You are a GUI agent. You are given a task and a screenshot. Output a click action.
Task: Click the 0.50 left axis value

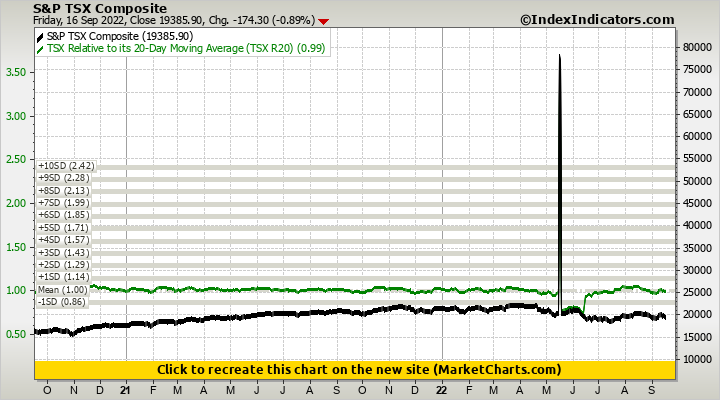tap(16, 334)
